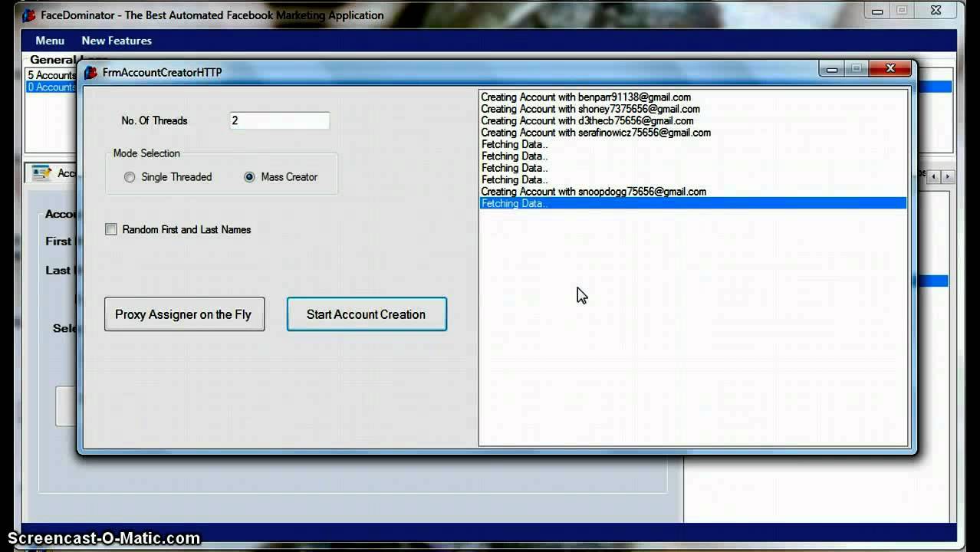Screen dimensions: 980x552
Task: Click the Mode Selection group label
Action: point(146,153)
